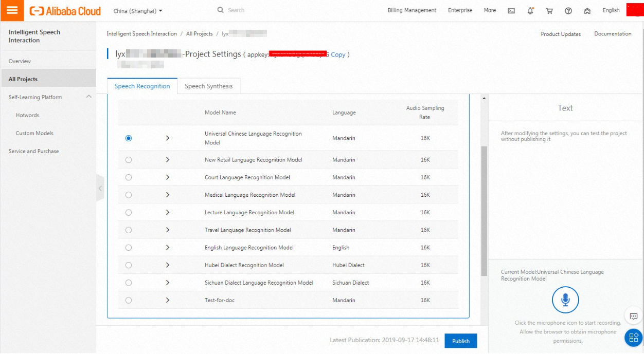Open the feedback chat icon

[x=634, y=316]
